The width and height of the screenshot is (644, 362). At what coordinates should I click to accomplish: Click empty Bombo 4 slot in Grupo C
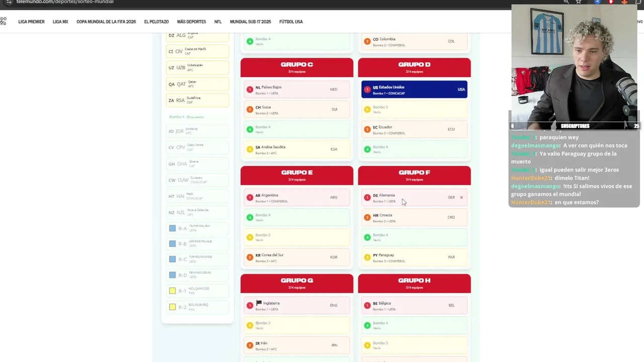point(297,129)
